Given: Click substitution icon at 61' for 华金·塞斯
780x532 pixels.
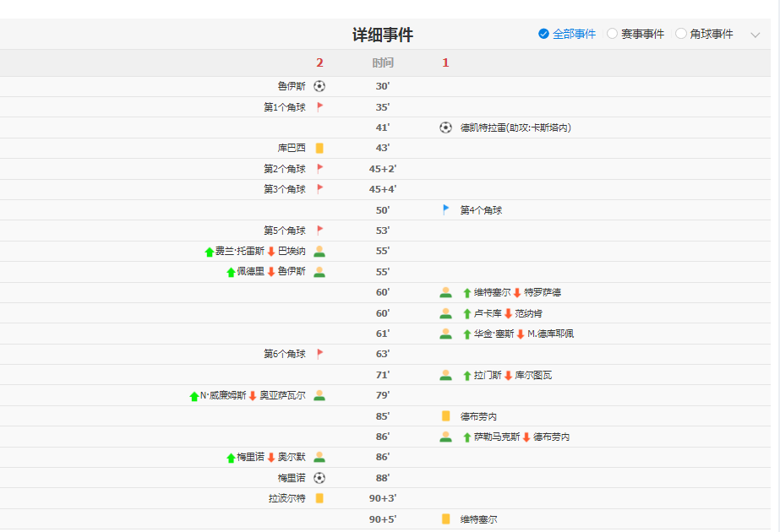Looking at the screenshot, I should [x=445, y=334].
